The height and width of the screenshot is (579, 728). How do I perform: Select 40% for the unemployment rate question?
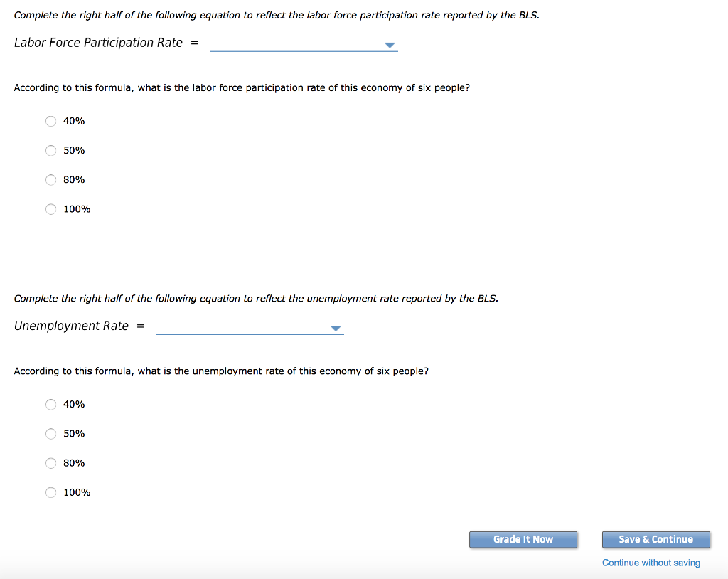(x=50, y=404)
